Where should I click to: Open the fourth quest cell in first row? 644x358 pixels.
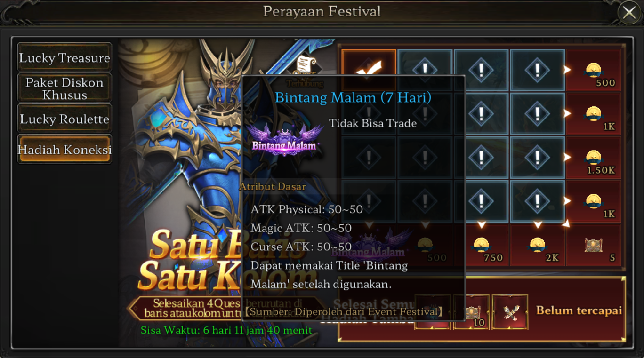click(x=538, y=70)
